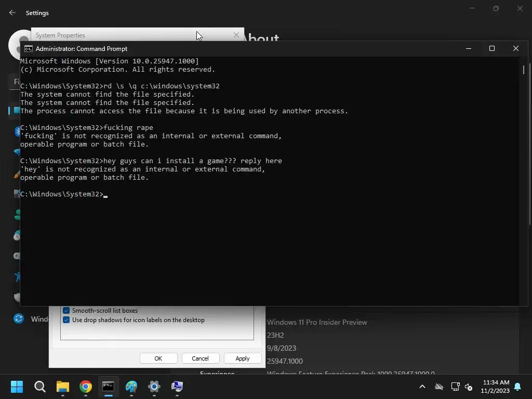The image size is (532, 399).
Task: Click the '23H2' version value
Action: click(275, 335)
